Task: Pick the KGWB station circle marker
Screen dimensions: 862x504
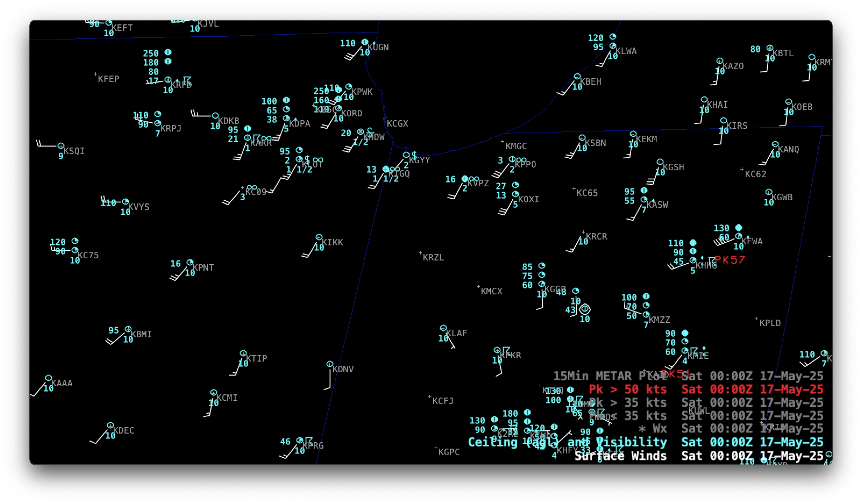Action: click(769, 192)
